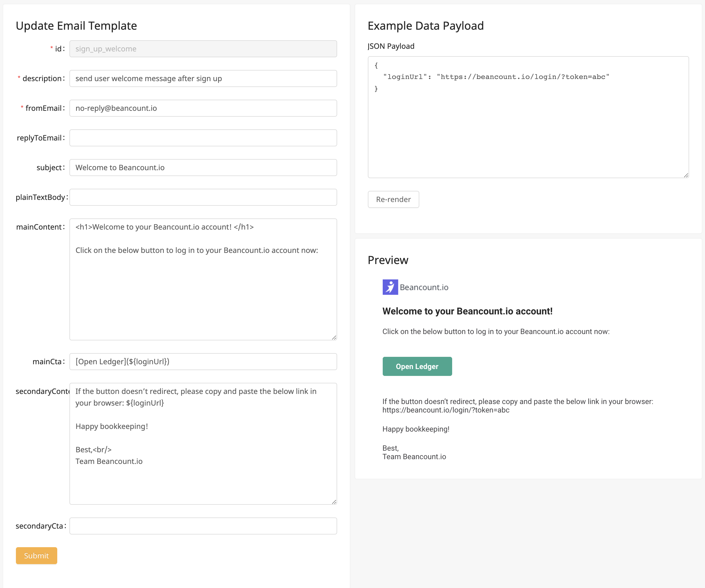Click the mainContent textarea resize handle

pyautogui.click(x=334, y=337)
